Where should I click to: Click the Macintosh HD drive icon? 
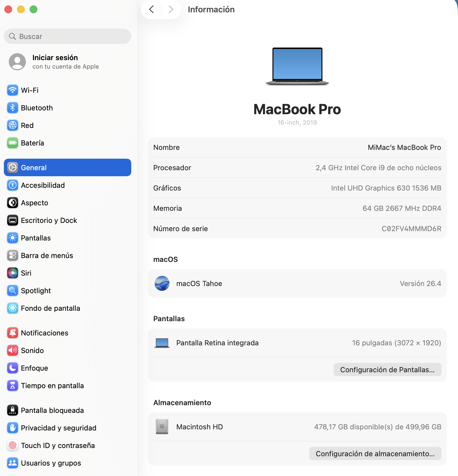pos(162,427)
